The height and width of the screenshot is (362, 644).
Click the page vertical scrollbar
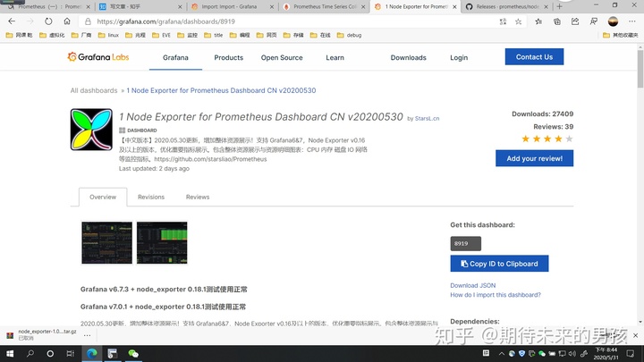click(x=640, y=69)
